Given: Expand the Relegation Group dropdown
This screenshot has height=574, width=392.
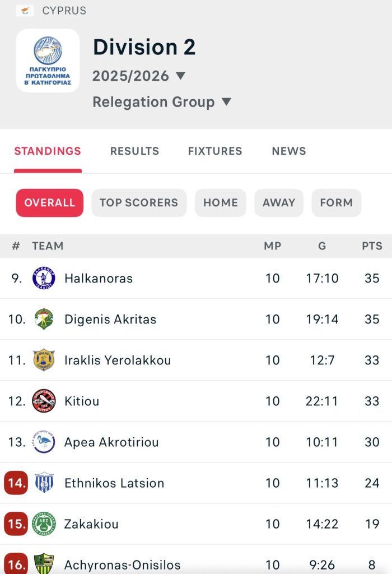Looking at the screenshot, I should point(162,102).
